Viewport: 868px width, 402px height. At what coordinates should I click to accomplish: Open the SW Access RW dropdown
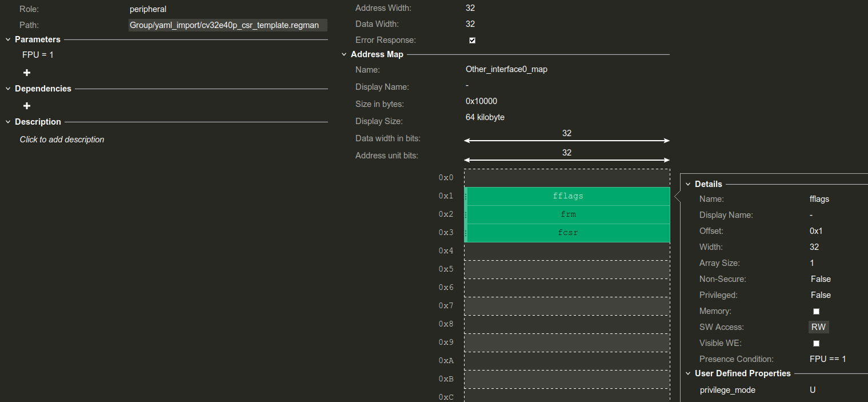click(818, 327)
